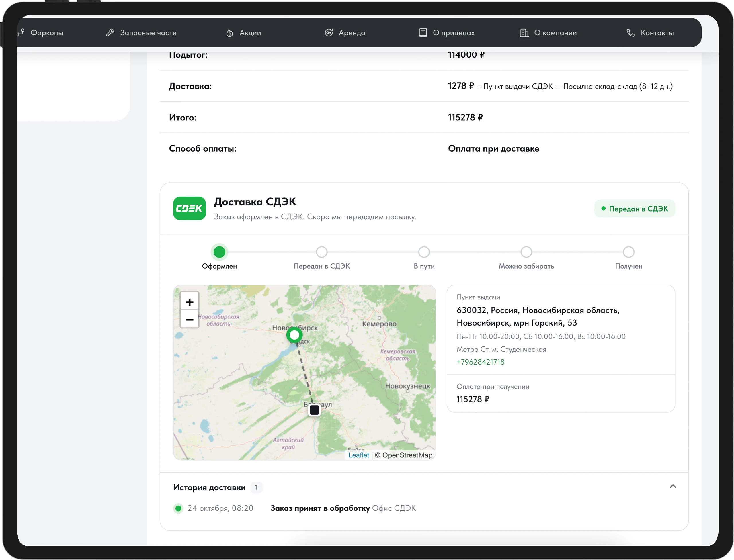Call pickup point number +79628421718

click(x=481, y=362)
